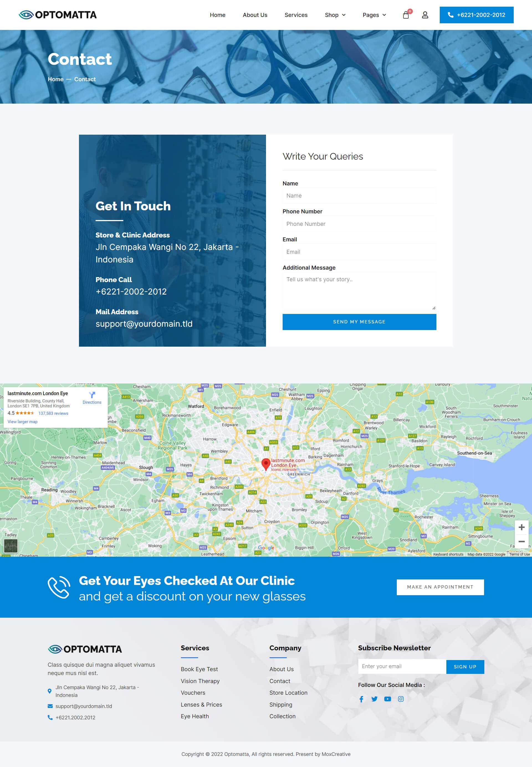Click Make An Appointment button
532x767 pixels.
440,587
